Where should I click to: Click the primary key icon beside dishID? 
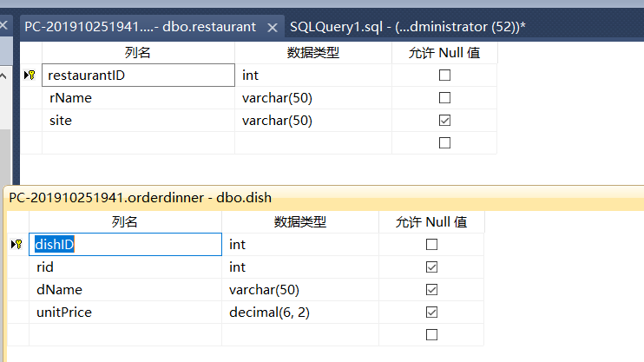[x=16, y=245]
